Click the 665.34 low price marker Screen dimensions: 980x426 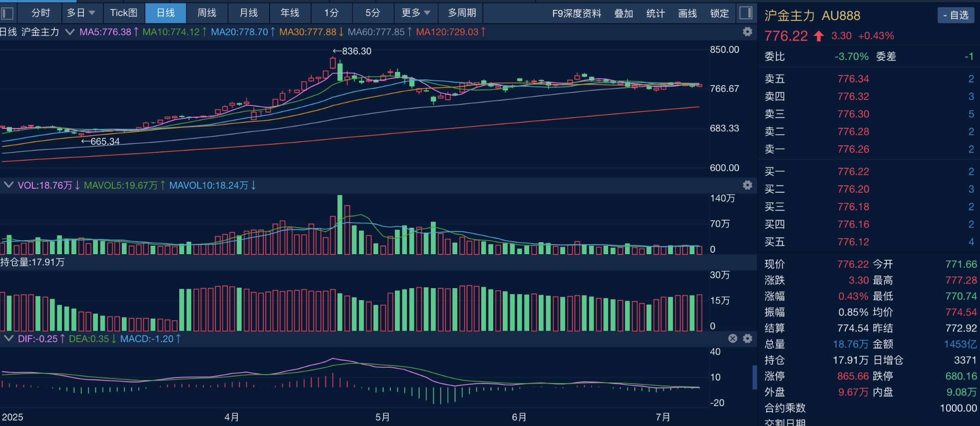coord(100,141)
